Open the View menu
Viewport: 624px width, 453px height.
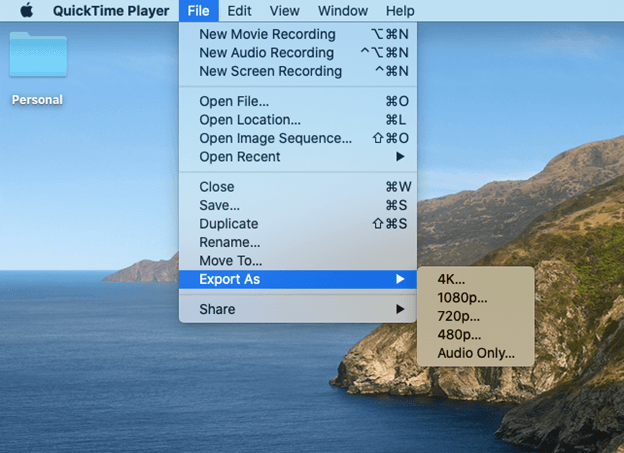coord(285,11)
